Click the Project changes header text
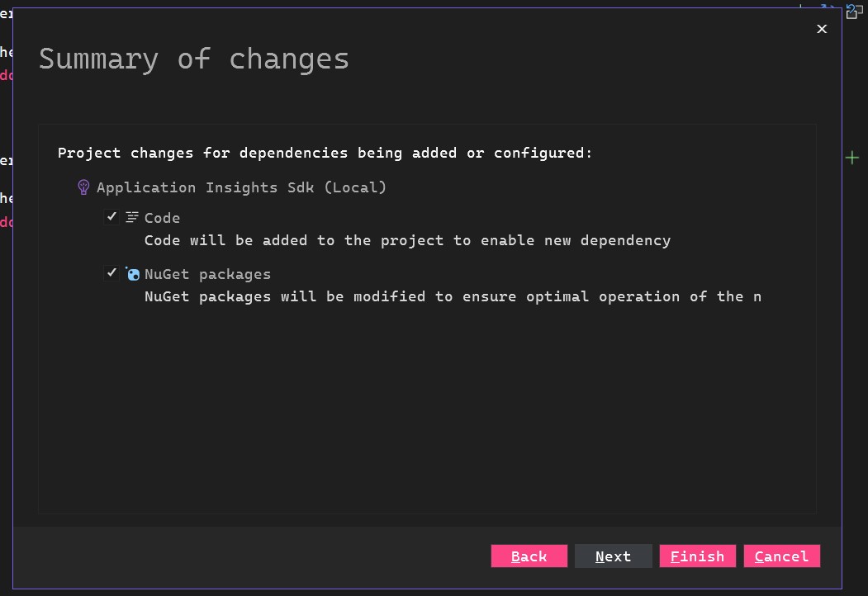The width and height of the screenshot is (868, 596). (325, 154)
